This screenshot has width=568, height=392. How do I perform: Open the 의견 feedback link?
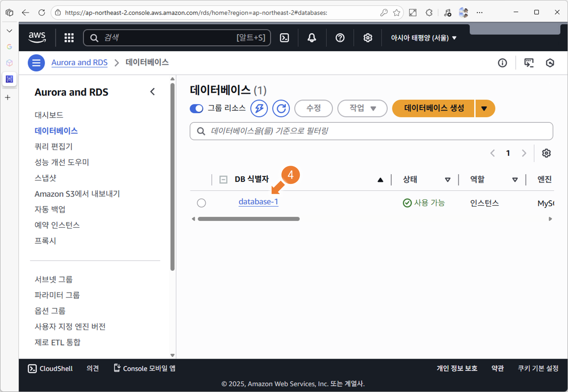(93, 369)
